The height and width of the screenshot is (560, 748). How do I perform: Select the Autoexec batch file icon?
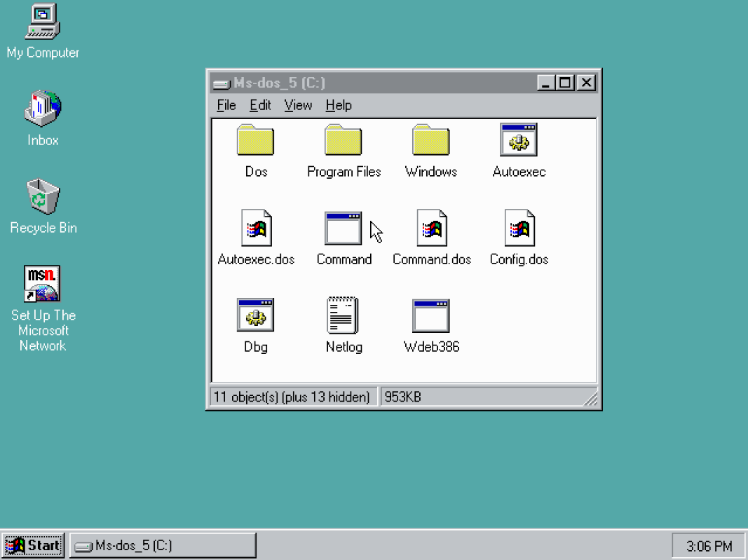519,139
